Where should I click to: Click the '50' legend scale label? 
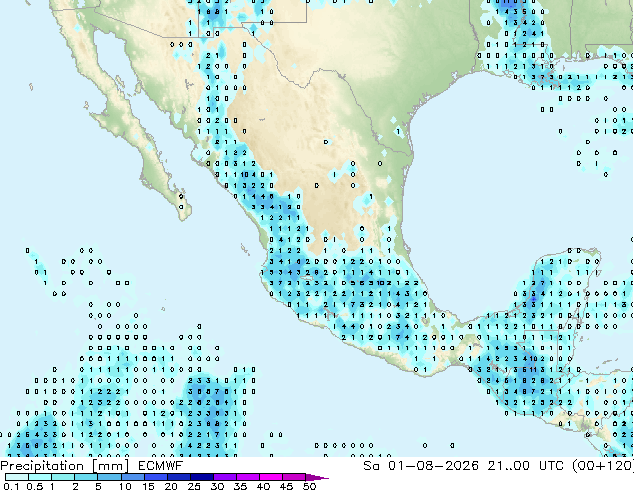tap(309, 486)
